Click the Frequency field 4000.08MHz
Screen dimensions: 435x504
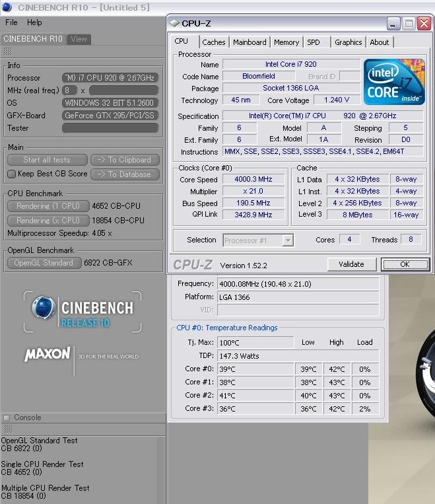[298, 284]
